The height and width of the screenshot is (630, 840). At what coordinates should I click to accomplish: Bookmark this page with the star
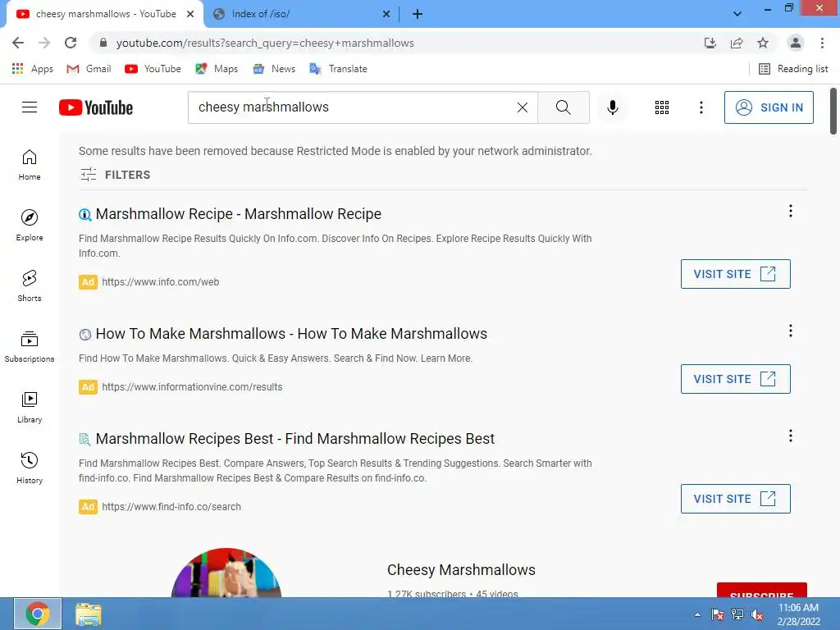pos(763,43)
